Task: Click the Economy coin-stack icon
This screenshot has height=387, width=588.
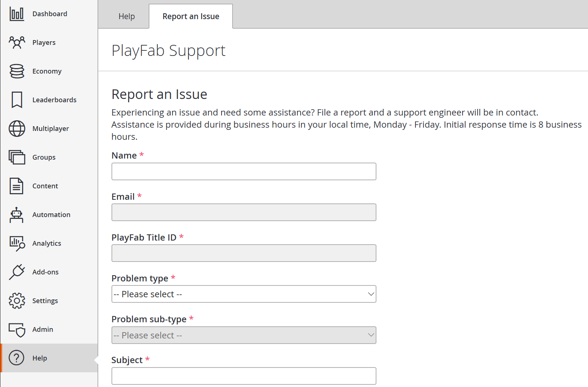Action: (x=17, y=71)
